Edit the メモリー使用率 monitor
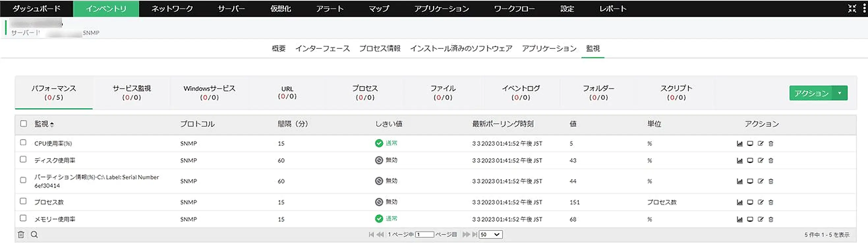The height and width of the screenshot is (246, 868). (x=761, y=219)
